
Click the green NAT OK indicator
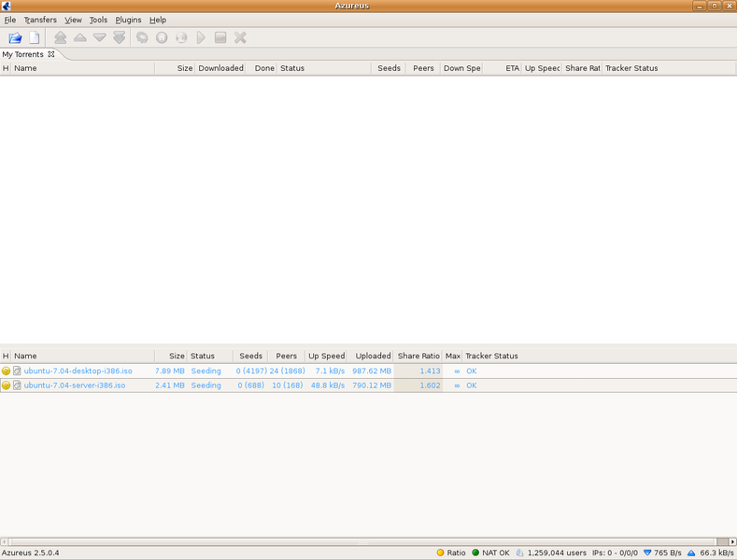(475, 553)
